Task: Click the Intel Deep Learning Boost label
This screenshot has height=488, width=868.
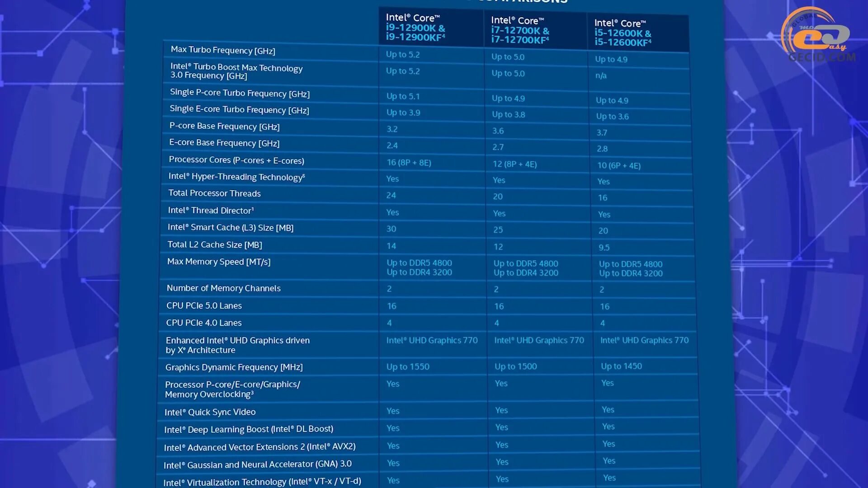Action: coord(249,429)
